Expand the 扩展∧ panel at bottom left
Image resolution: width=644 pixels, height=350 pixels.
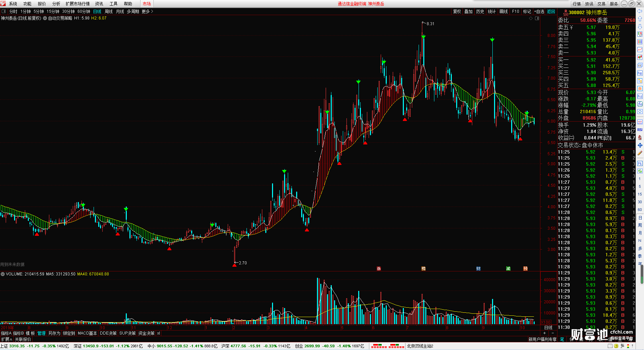pyautogui.click(x=6, y=339)
